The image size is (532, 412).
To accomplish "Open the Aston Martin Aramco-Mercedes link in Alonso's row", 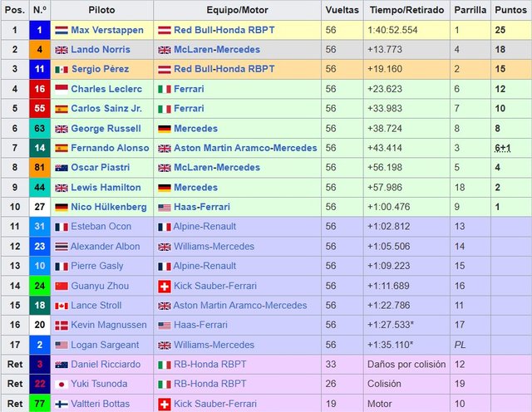I will tap(245, 148).
